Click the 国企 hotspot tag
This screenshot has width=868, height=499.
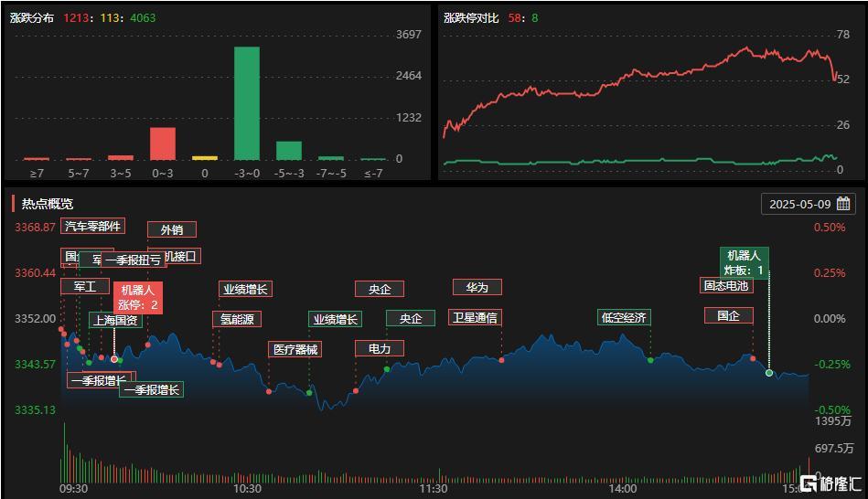(728, 316)
